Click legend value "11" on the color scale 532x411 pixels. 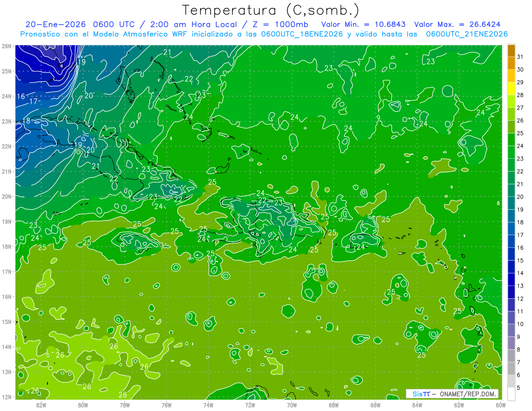click(520, 311)
